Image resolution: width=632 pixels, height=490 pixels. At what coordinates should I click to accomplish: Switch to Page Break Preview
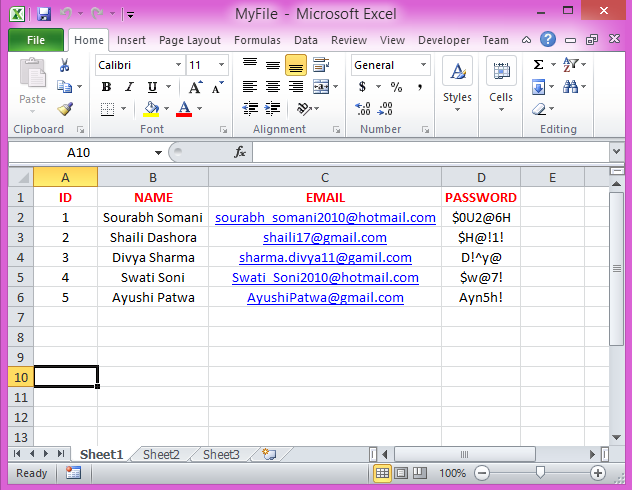(x=420, y=473)
